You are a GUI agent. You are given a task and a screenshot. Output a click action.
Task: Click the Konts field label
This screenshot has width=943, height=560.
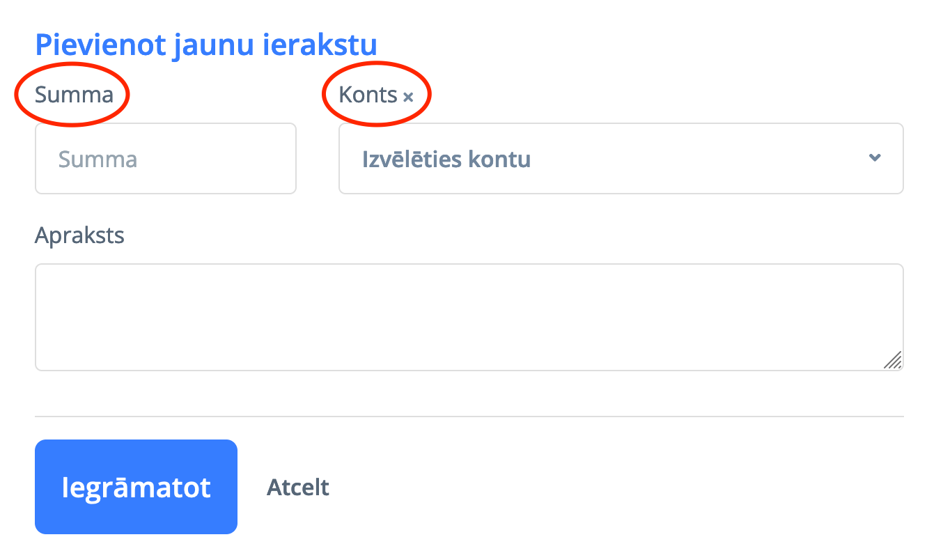(x=368, y=95)
